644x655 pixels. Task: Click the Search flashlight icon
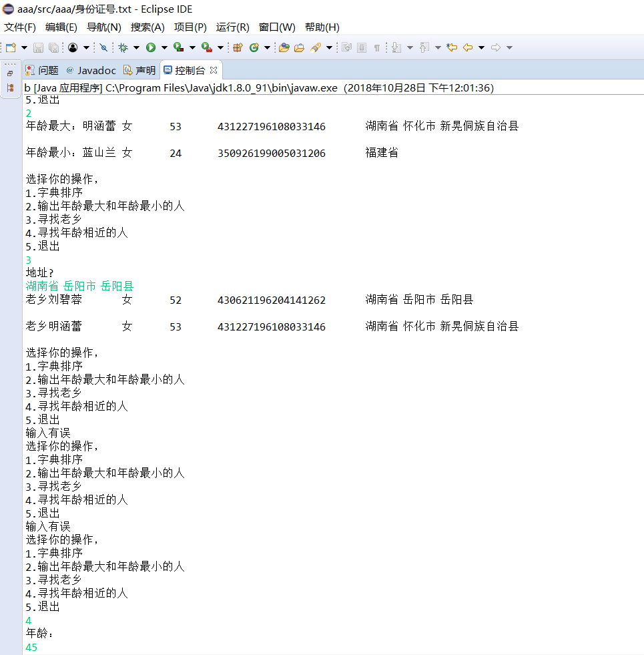pyautogui.click(x=316, y=47)
